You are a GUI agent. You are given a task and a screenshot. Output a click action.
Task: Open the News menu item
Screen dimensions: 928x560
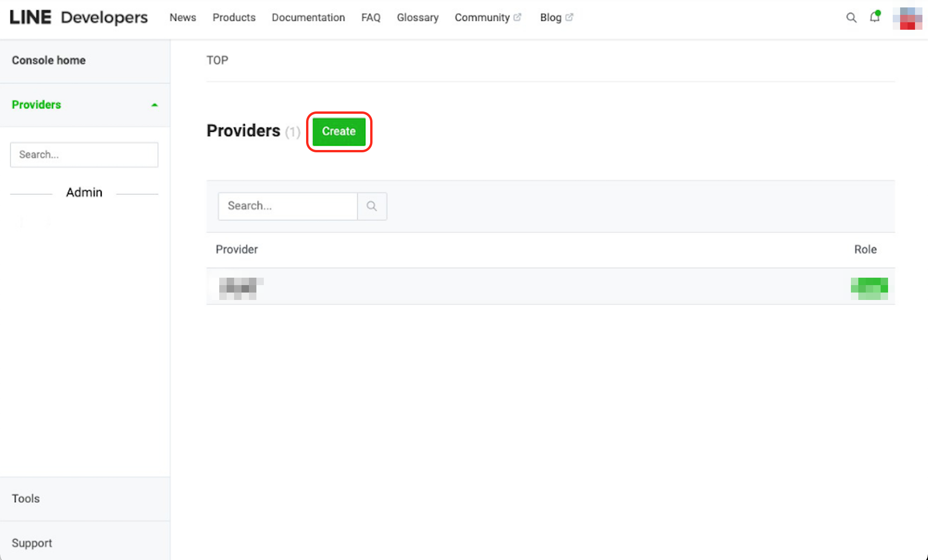click(x=183, y=18)
